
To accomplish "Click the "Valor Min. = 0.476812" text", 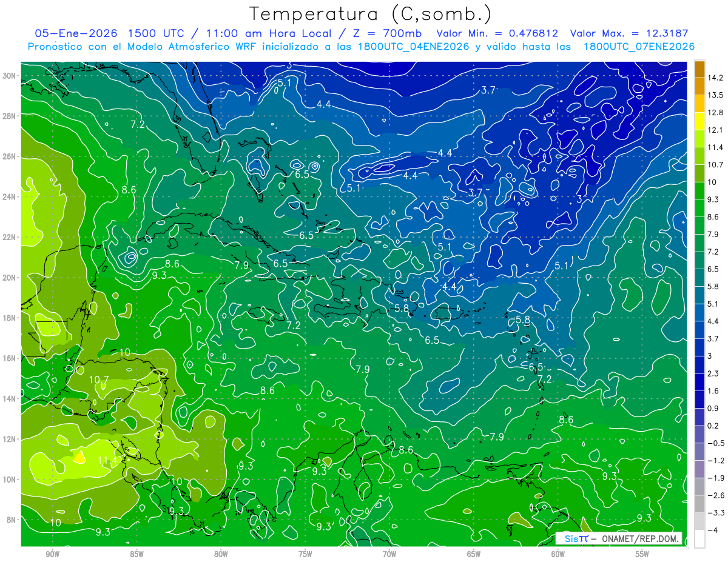I will pos(497,33).
